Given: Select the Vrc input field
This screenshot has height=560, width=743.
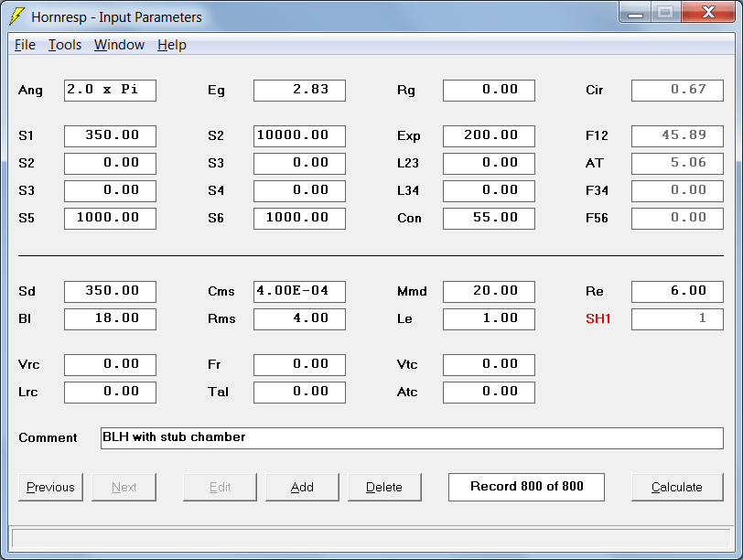Looking at the screenshot, I should coord(110,365).
